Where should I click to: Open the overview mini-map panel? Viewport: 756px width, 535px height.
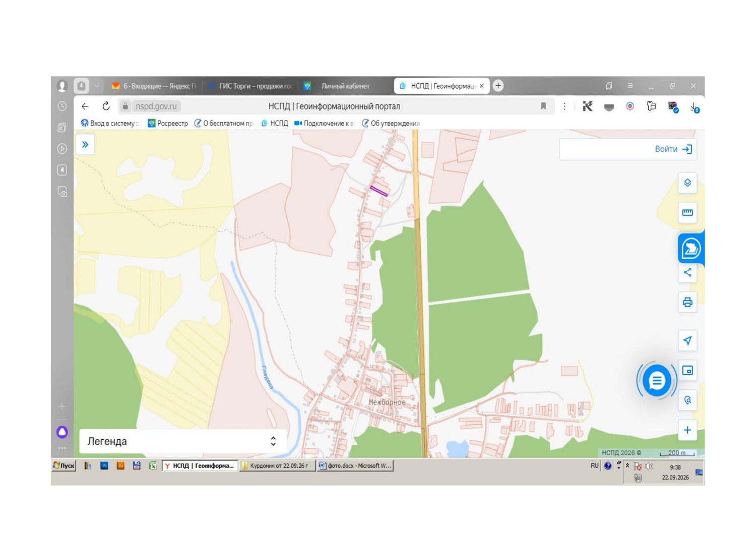[687, 371]
